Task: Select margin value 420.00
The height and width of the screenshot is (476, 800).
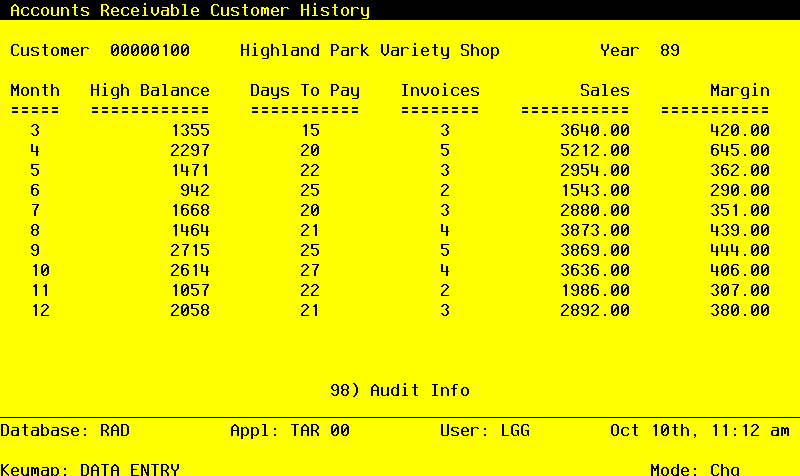Action: [740, 130]
